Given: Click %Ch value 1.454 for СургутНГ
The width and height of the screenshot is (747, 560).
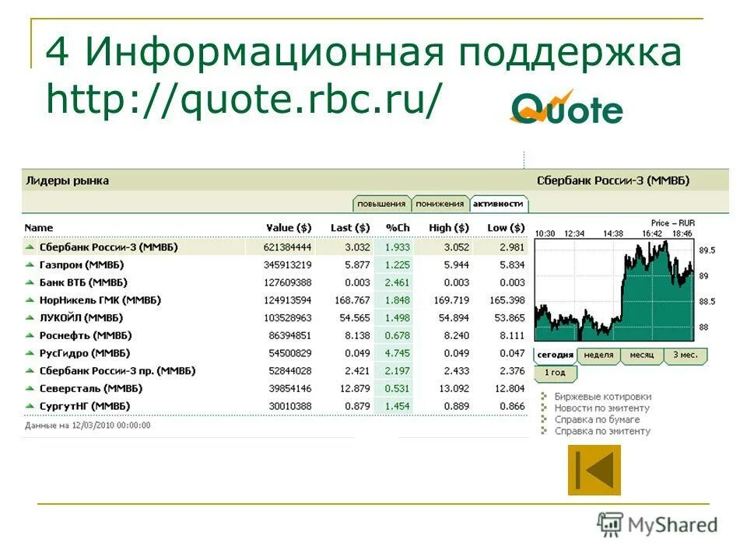Looking at the screenshot, I should tap(397, 405).
